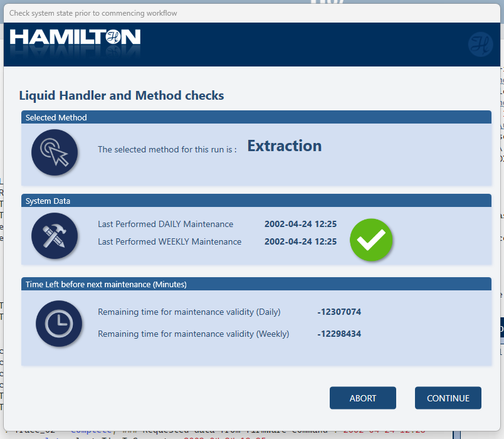Viewport: 504px width, 439px height.
Task: Click the Last Performed WEEKLY Maintenance label
Action: tap(169, 241)
